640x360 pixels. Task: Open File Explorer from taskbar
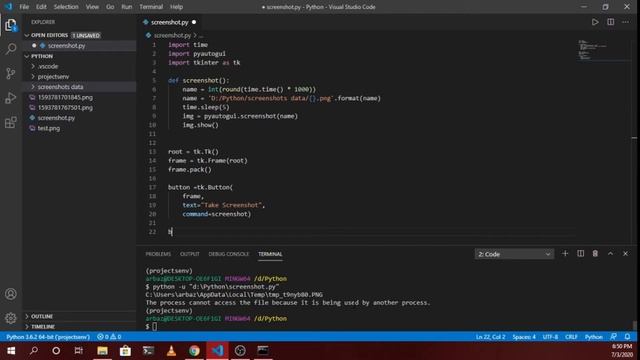click(102, 351)
